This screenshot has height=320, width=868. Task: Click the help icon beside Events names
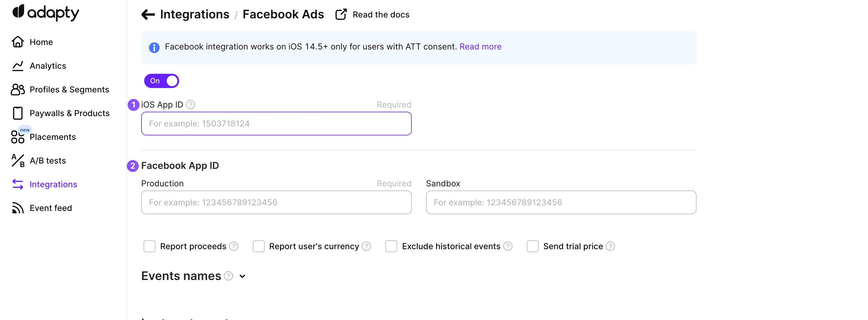(228, 276)
